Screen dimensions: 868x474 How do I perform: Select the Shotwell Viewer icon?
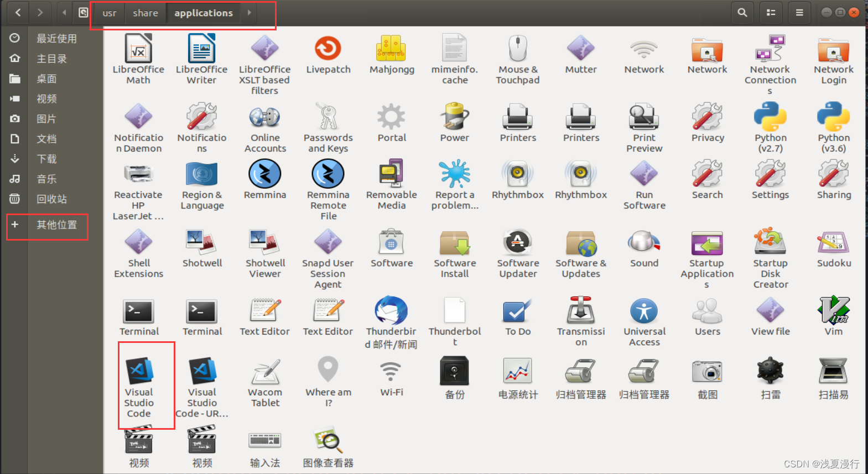(x=265, y=242)
